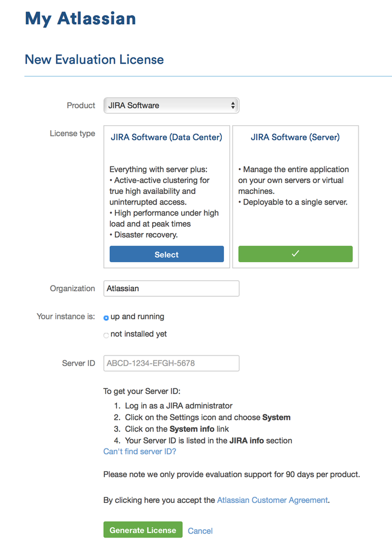The height and width of the screenshot is (549, 392).
Task: Click the Server ID field label
Action: (x=79, y=363)
